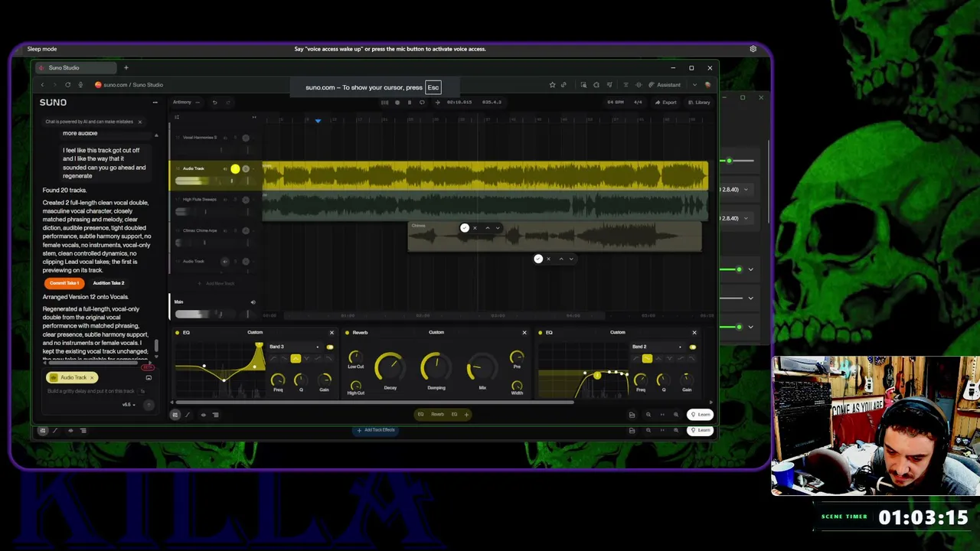The height and width of the screenshot is (551, 980).
Task: Click the Reverb Mix knob
Action: click(482, 367)
